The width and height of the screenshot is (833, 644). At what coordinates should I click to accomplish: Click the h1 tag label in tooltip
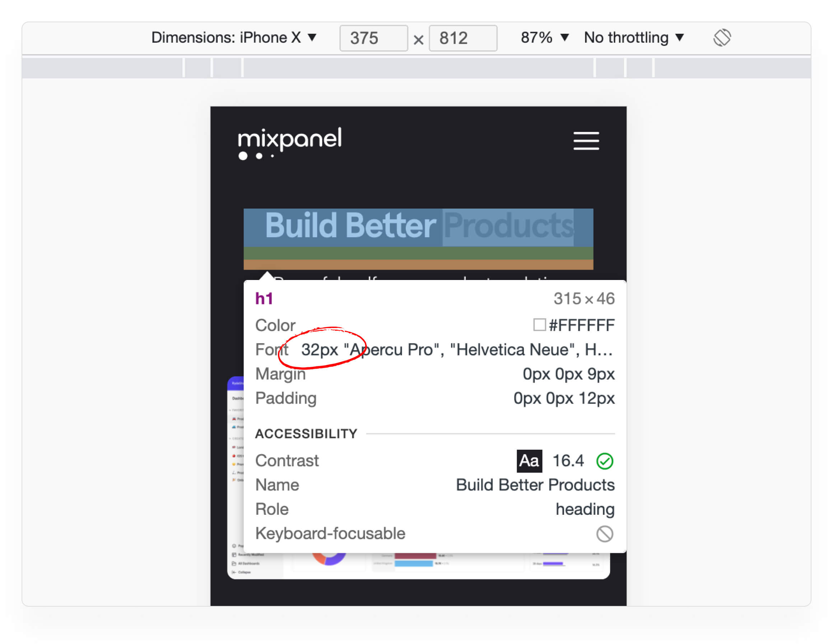[x=264, y=299]
